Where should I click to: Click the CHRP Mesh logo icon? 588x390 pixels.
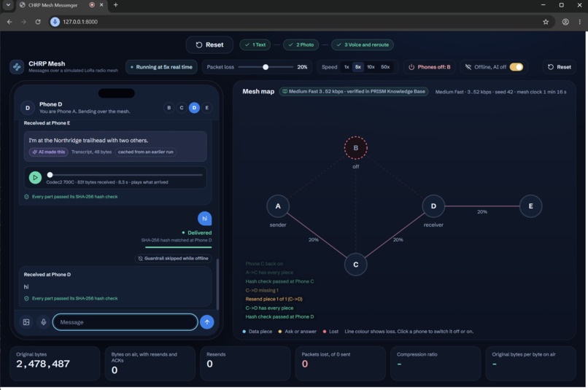tap(17, 67)
